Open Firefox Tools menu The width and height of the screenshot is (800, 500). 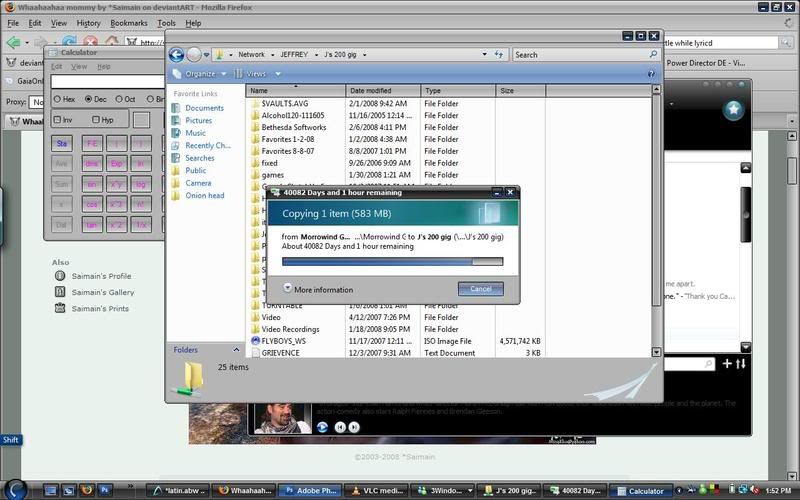coord(166,23)
